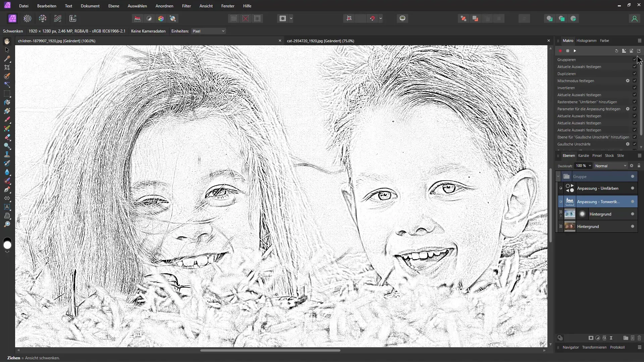
Task: Toggle the Quick Mask toolbar button
Action: coord(283,18)
